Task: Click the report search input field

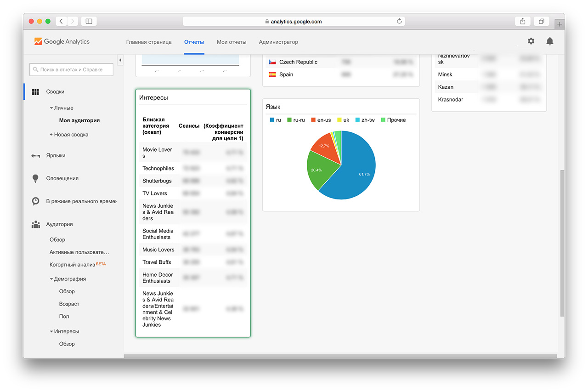Action: pyautogui.click(x=72, y=70)
